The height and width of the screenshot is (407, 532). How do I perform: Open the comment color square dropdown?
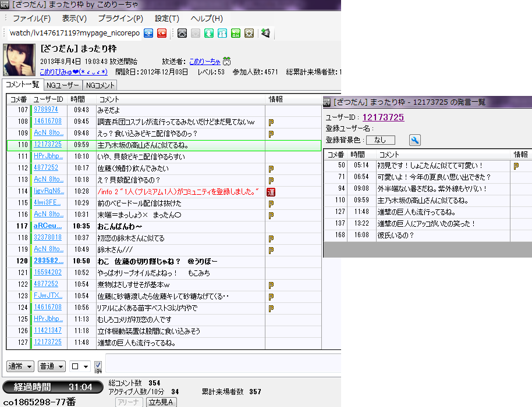80,366
